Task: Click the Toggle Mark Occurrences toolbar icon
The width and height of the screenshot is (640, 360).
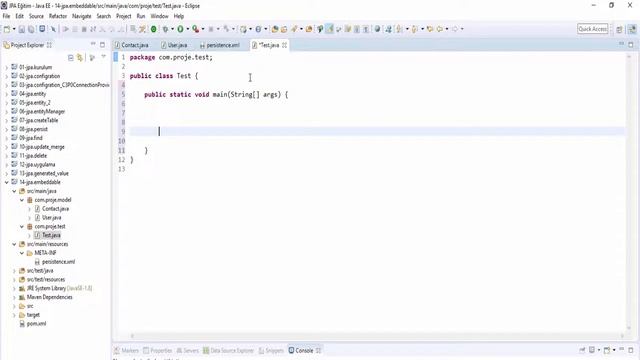Action: (x=330, y=29)
